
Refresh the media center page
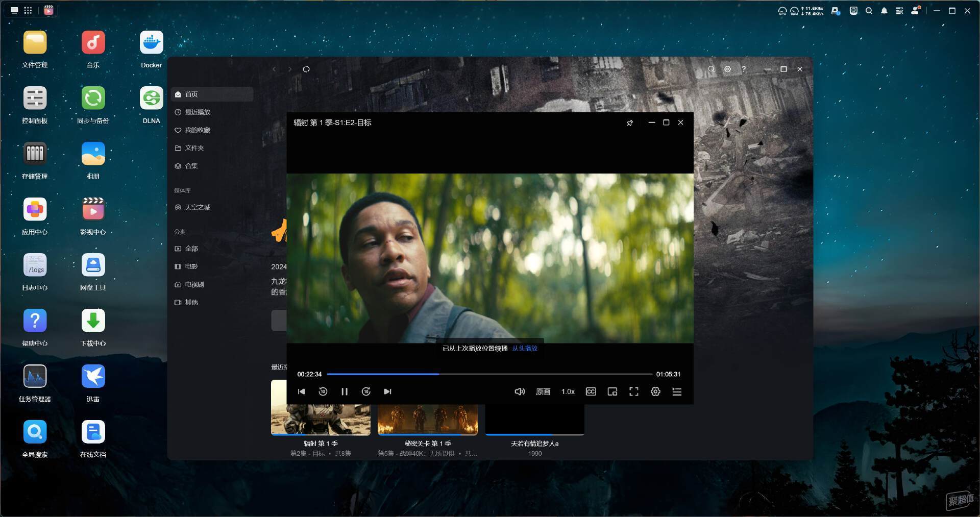pyautogui.click(x=306, y=69)
